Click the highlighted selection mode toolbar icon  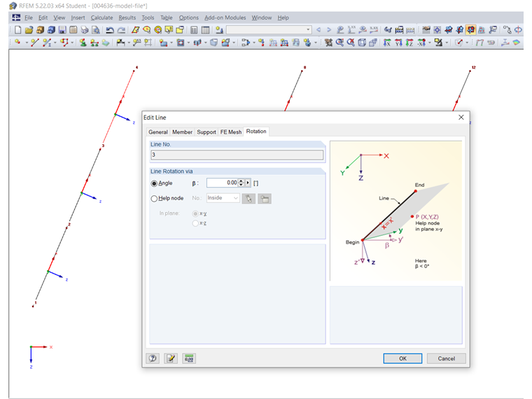pyautogui.click(x=470, y=30)
